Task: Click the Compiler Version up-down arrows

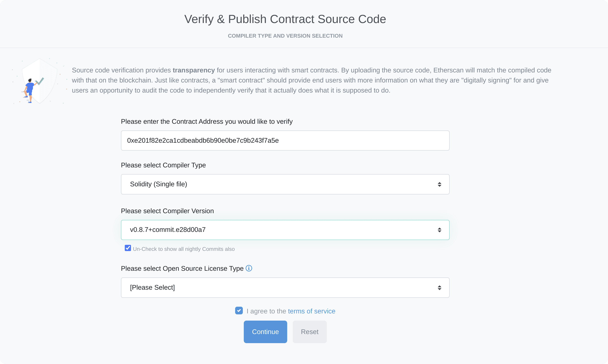Action: [439, 230]
